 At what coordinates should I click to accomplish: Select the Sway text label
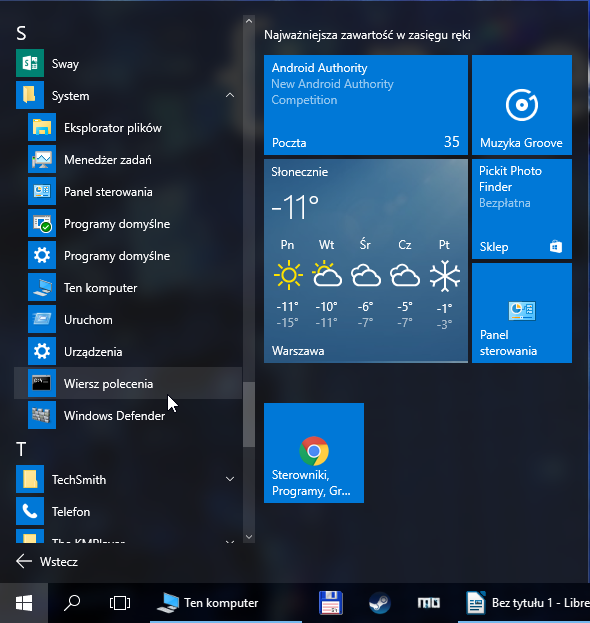pyautogui.click(x=65, y=64)
